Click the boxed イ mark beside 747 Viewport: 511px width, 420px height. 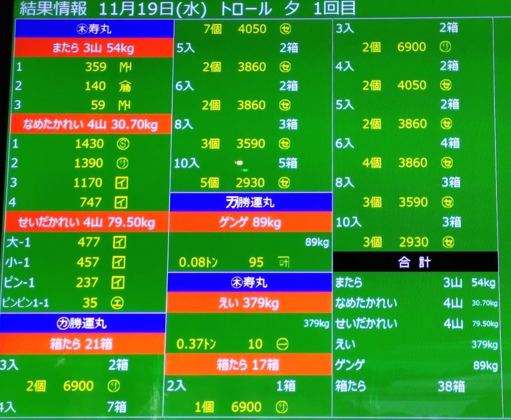[x=121, y=203]
